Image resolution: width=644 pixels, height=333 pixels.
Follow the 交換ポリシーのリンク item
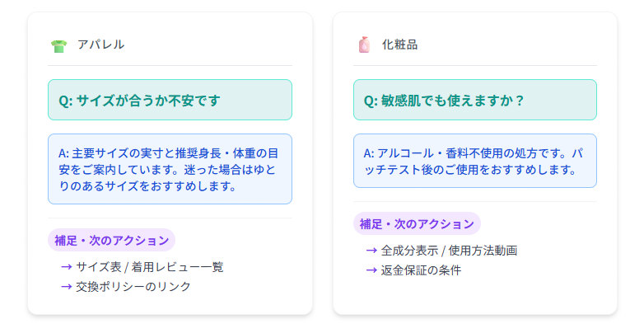click(133, 287)
